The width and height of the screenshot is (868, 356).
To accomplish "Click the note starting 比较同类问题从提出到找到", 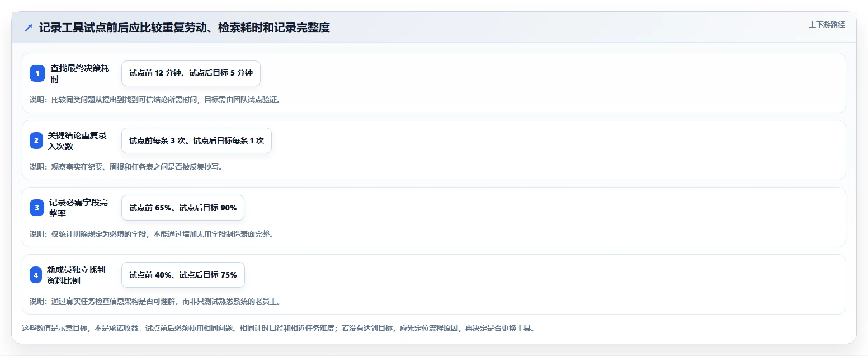I will point(155,100).
